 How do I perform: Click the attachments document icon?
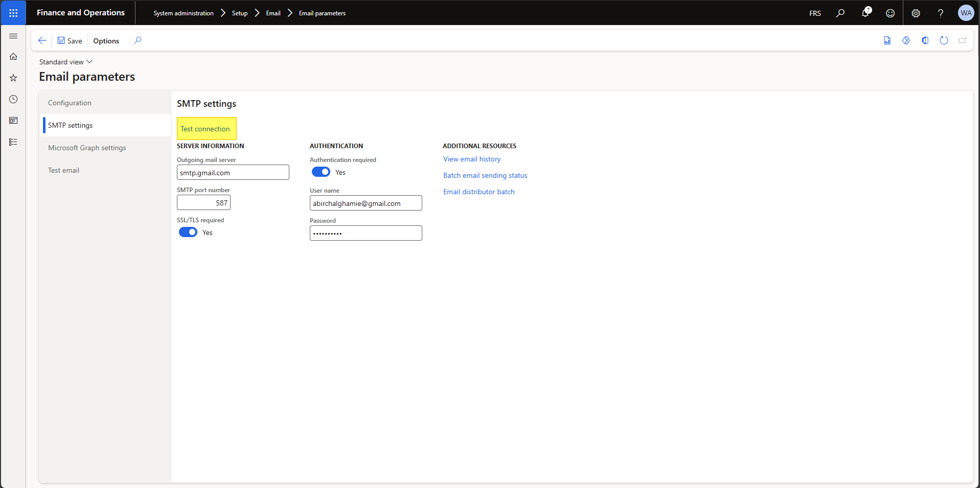click(887, 40)
